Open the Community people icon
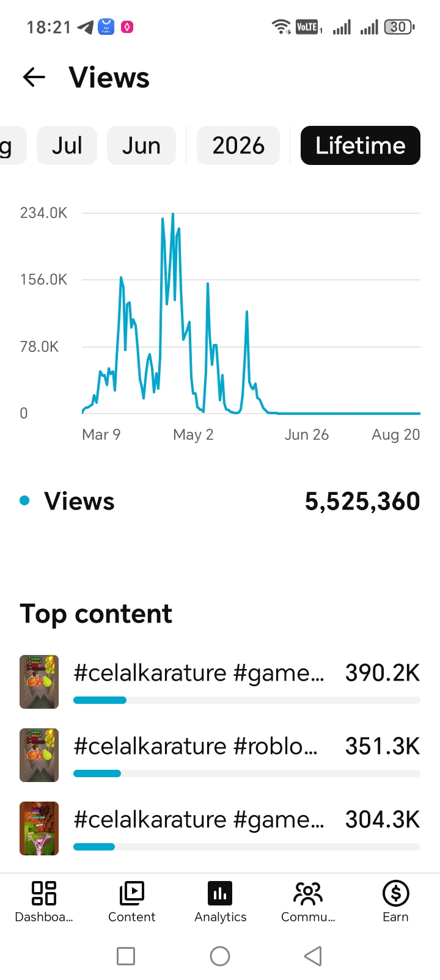This screenshot has height=980, width=440. point(308,893)
